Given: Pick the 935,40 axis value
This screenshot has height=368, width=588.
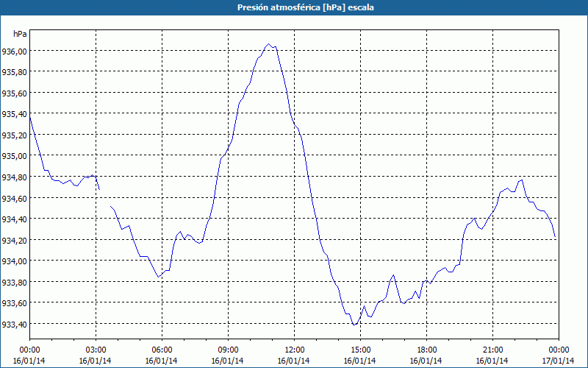Looking at the screenshot, I should tap(14, 114).
